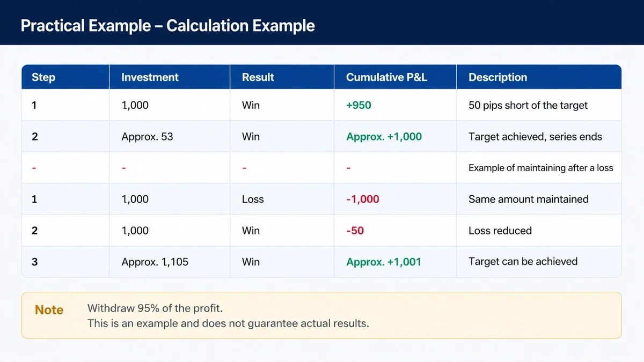Select 'Withdraw 95% of the profit.' text

pyautogui.click(x=155, y=308)
